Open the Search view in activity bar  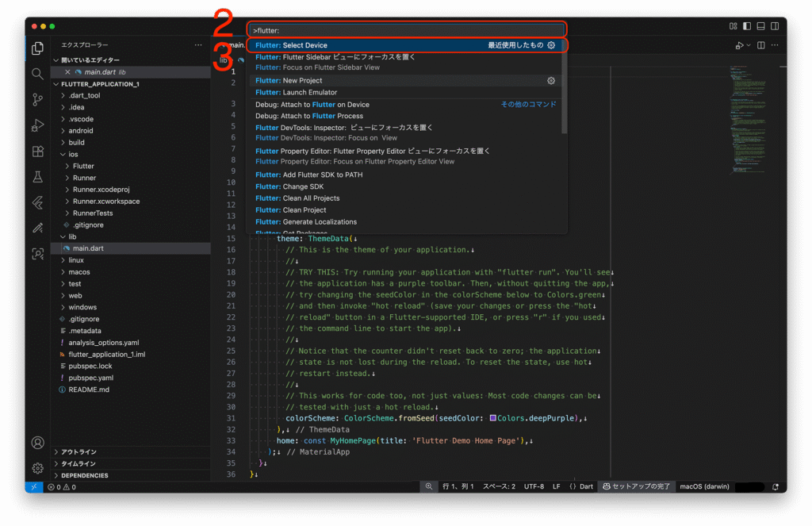point(37,74)
